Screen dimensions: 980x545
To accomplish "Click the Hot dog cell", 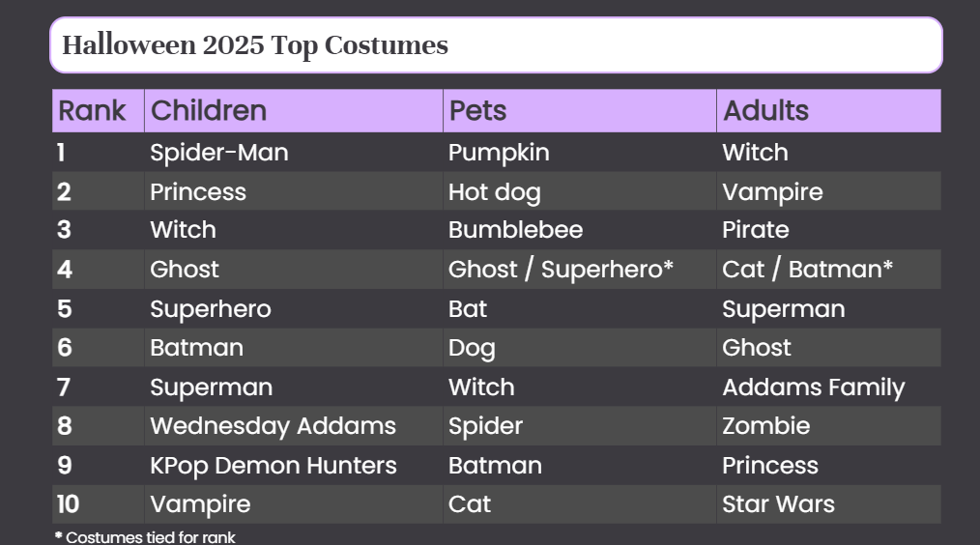I will pos(579,192).
